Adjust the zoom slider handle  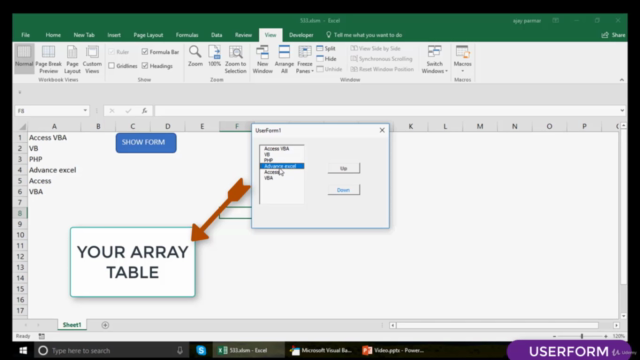(582, 336)
